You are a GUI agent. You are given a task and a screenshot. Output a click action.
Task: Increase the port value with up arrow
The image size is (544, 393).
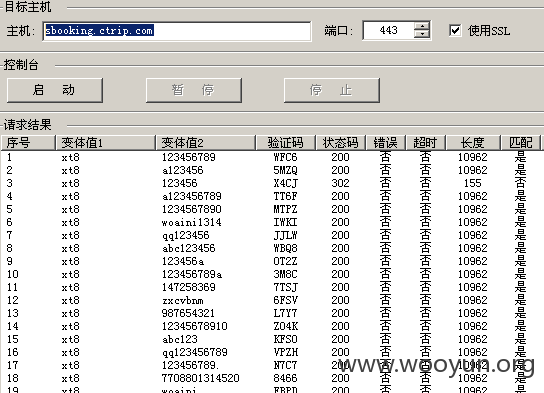[422, 26]
